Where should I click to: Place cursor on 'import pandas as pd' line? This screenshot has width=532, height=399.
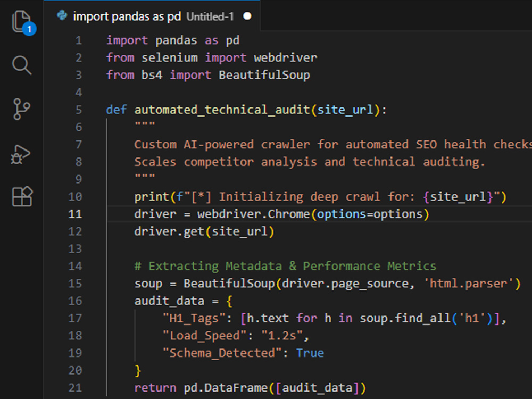point(173,40)
